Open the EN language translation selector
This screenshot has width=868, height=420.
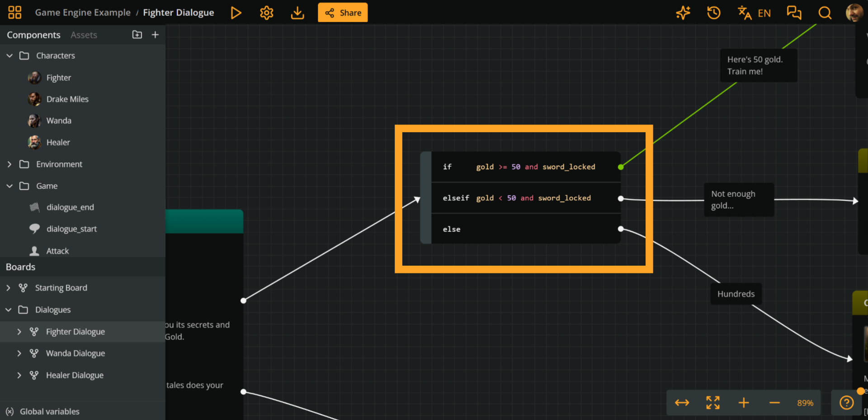point(754,13)
